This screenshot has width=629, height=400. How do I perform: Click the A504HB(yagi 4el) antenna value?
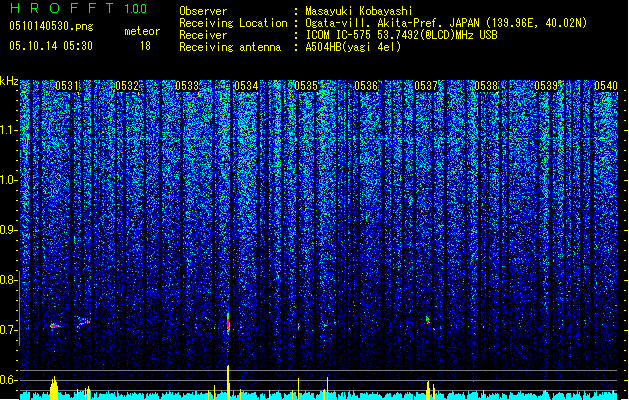[353, 47]
